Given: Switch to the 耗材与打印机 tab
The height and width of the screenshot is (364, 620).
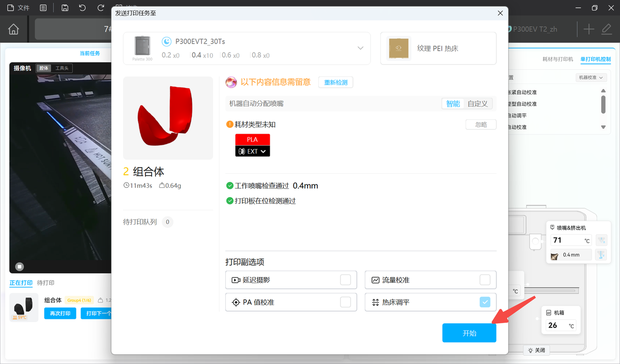Looking at the screenshot, I should pos(558,59).
